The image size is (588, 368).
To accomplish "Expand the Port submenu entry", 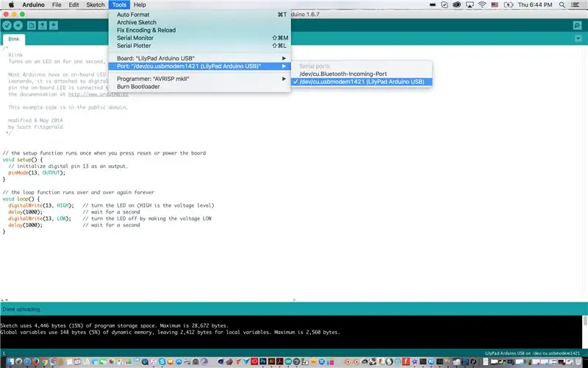I will coord(199,66).
